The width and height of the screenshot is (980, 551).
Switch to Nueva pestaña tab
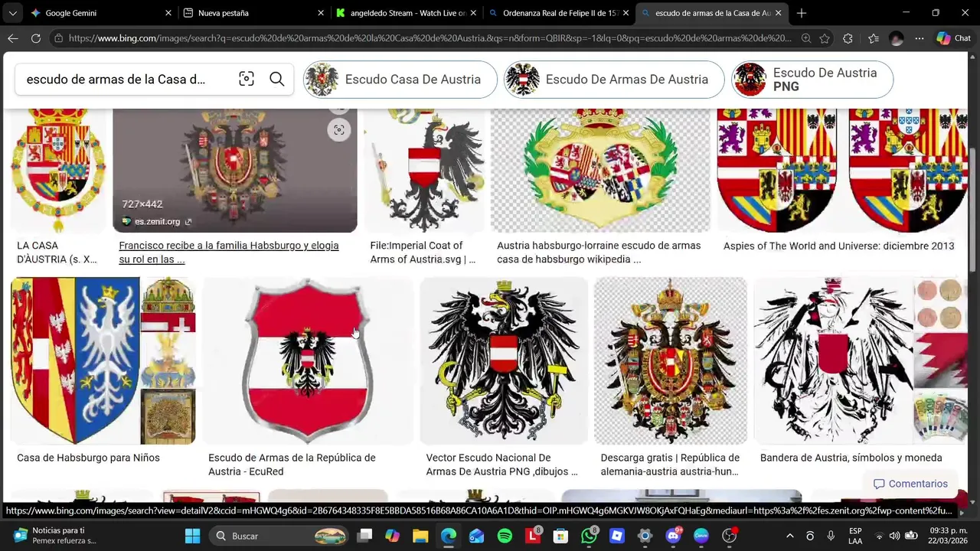coord(253,13)
